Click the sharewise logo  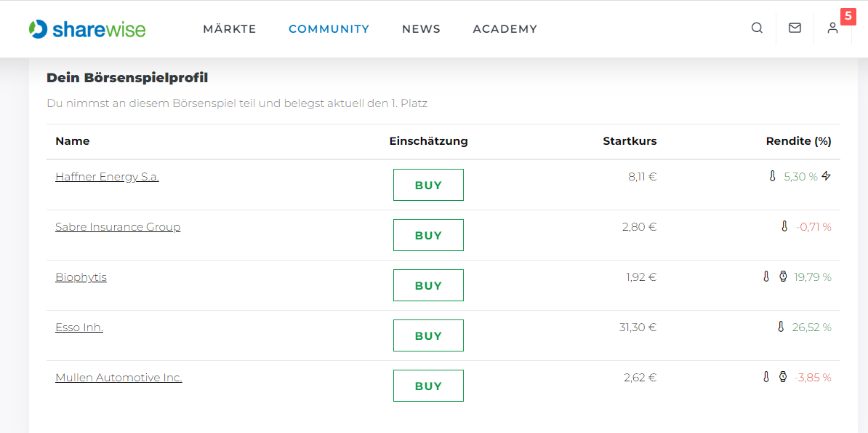tap(87, 28)
